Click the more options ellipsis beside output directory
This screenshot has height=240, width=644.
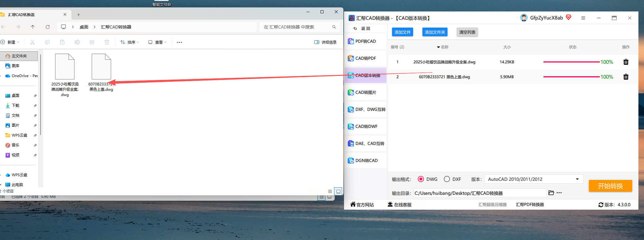tap(559, 193)
